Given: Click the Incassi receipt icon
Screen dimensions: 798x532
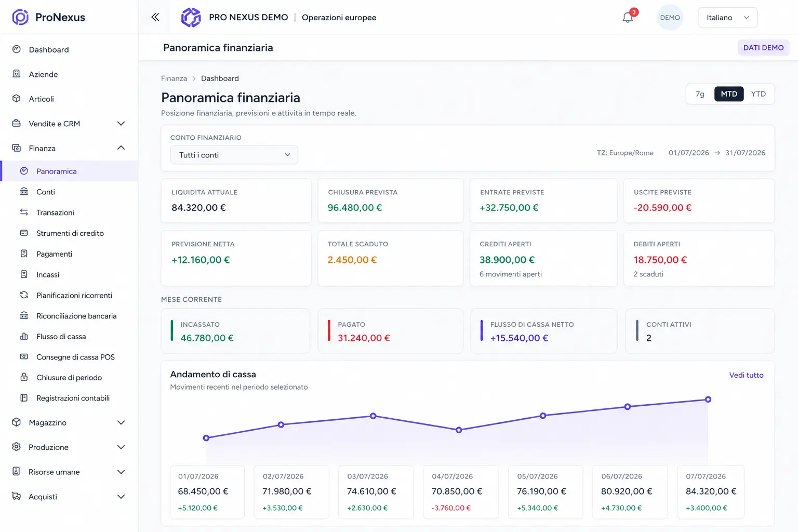Looking at the screenshot, I should click(x=24, y=274).
